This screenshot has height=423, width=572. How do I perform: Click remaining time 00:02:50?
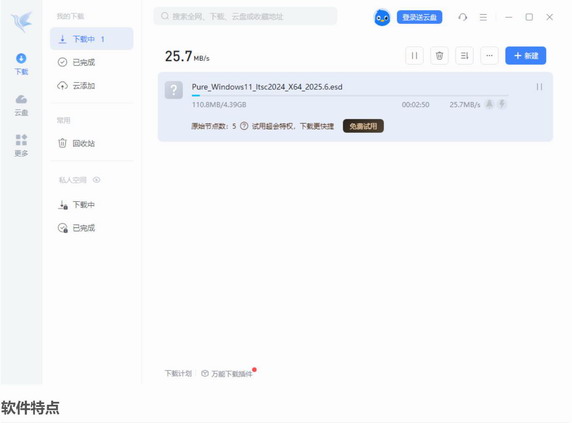[x=416, y=105]
